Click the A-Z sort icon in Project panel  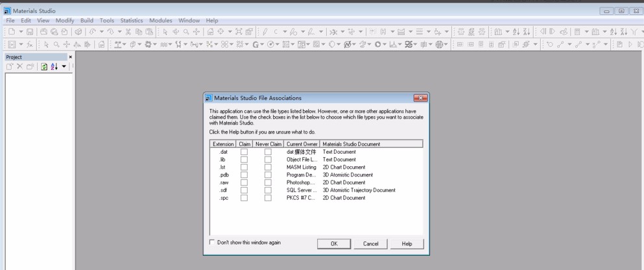coord(54,67)
